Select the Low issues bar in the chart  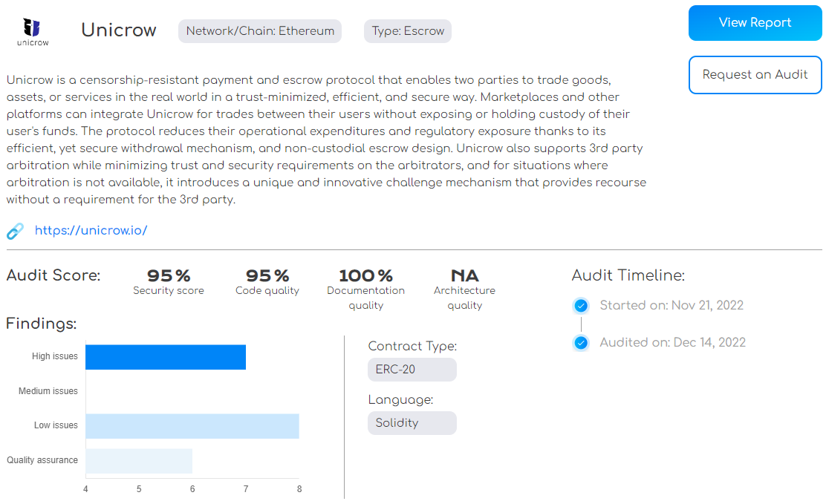pos(193,425)
